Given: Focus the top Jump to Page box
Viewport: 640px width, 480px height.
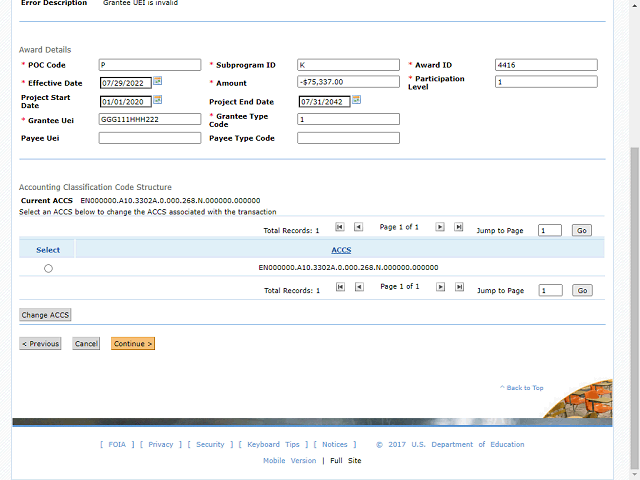Looking at the screenshot, I should pos(550,231).
